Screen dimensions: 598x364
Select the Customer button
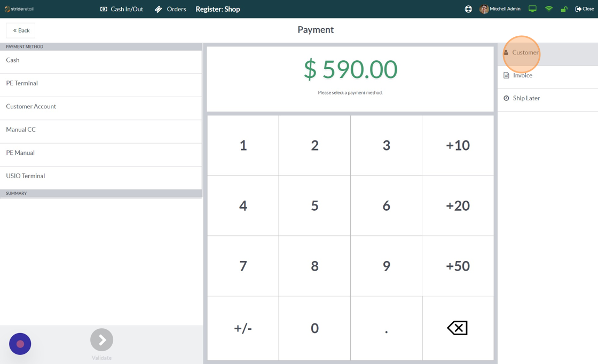coord(548,53)
